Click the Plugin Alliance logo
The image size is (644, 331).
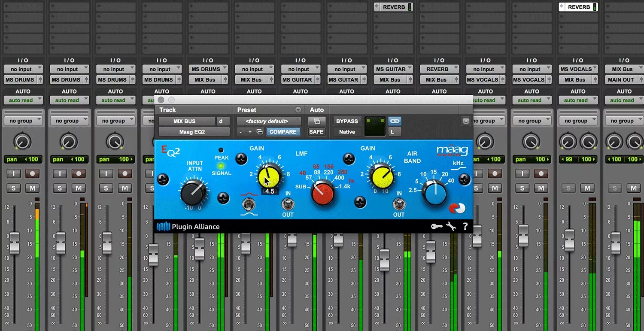tap(188, 227)
